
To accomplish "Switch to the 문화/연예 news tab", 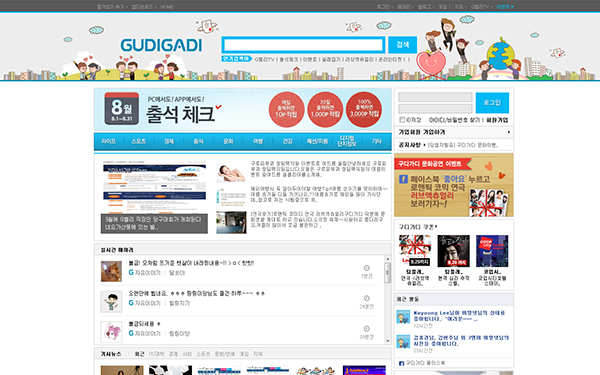I will coord(225,354).
